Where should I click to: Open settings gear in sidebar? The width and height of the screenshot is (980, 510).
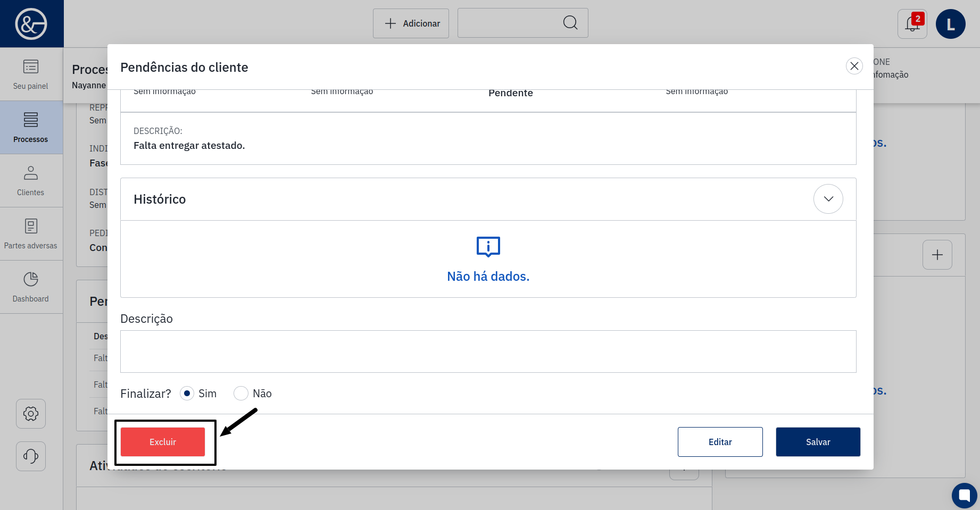click(31, 414)
